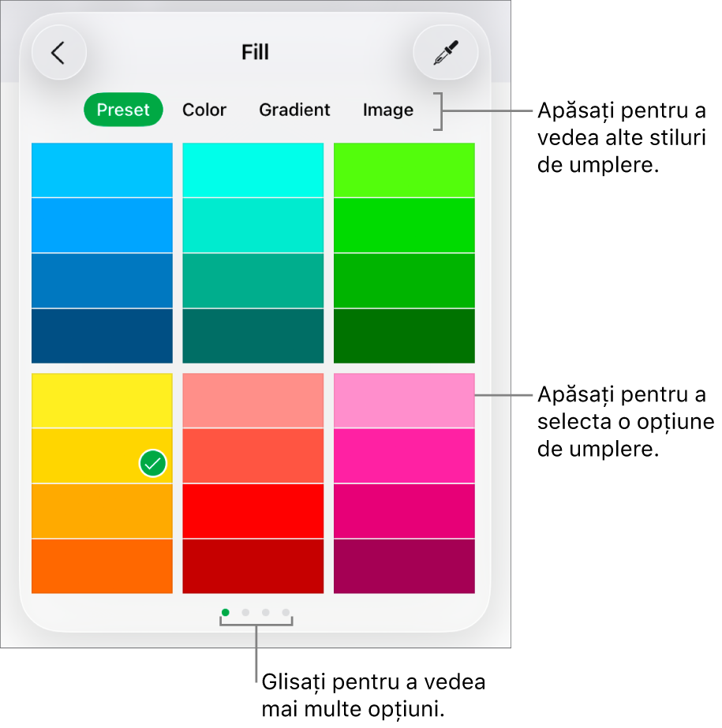722x728 pixels.
Task: Choose the medium green swatch
Action: [404, 281]
